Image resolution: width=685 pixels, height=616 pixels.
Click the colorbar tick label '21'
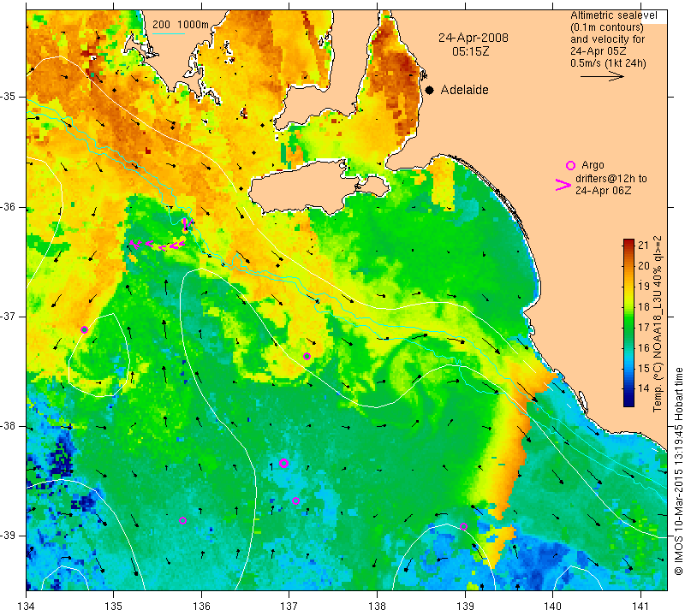[x=644, y=245]
